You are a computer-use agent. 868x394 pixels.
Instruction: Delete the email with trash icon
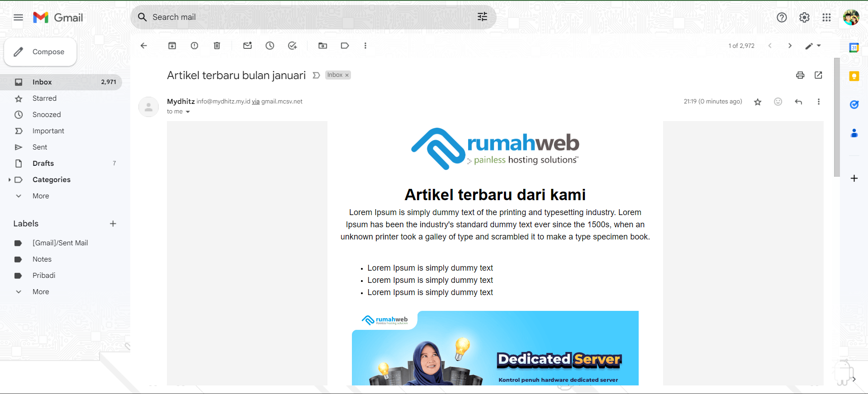coord(217,46)
